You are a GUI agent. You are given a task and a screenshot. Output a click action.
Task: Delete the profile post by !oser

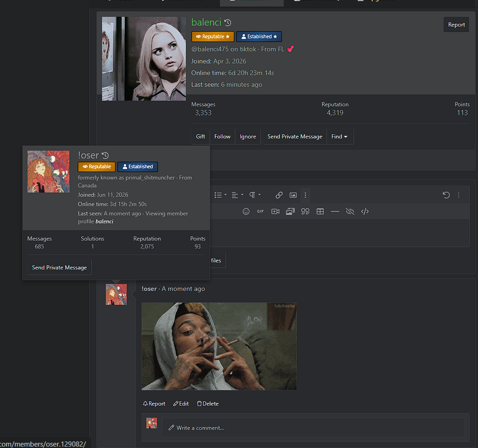click(208, 404)
